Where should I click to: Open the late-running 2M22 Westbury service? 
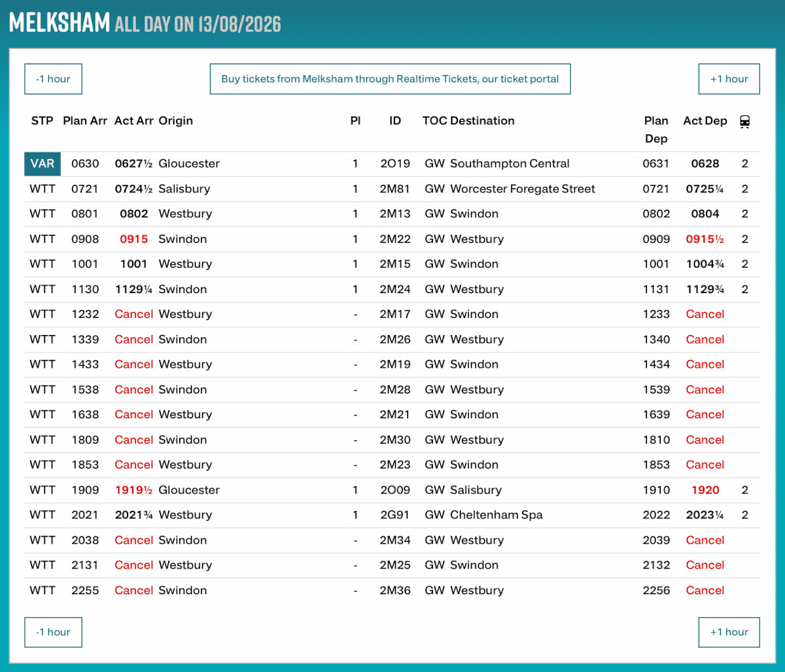[395, 239]
